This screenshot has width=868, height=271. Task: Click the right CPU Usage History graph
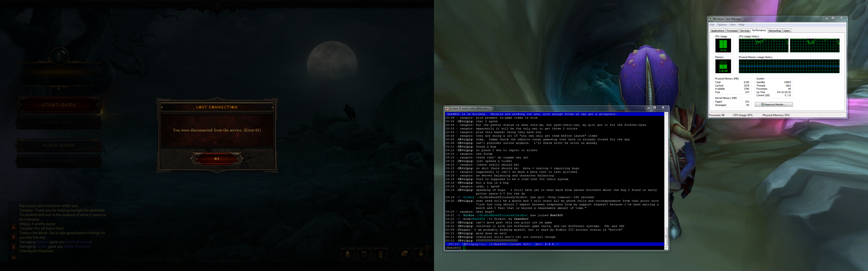tap(815, 45)
